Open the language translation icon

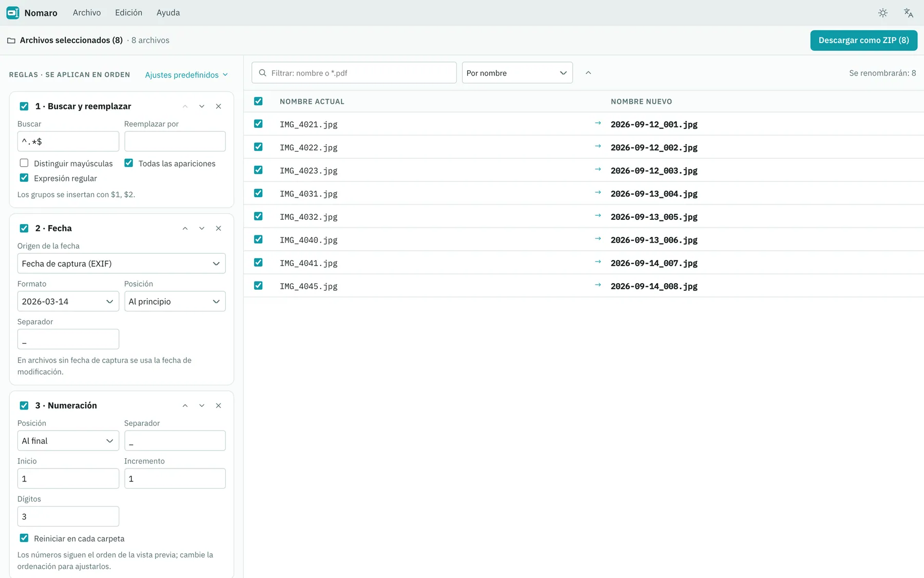909,13
